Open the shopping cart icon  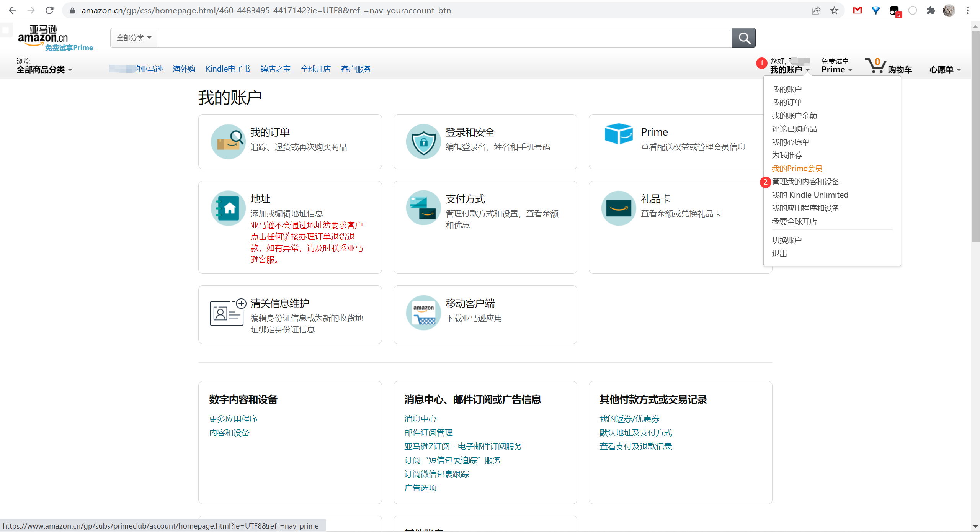pyautogui.click(x=875, y=66)
